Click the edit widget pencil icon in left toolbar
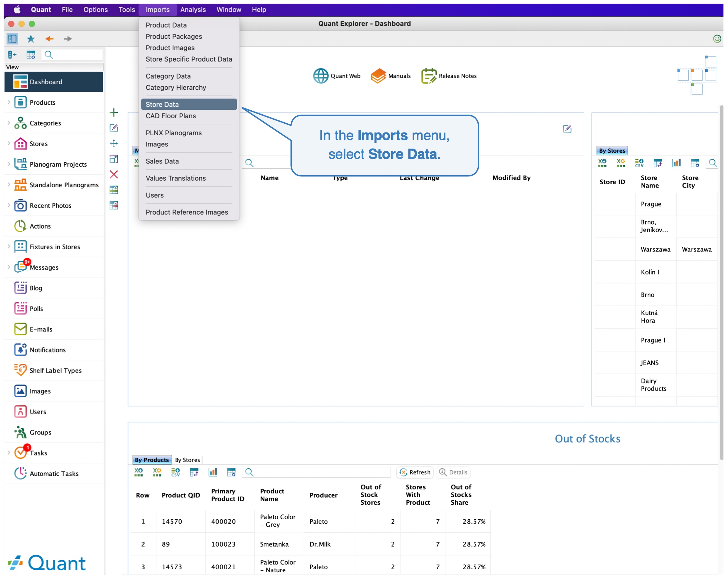 tap(114, 128)
